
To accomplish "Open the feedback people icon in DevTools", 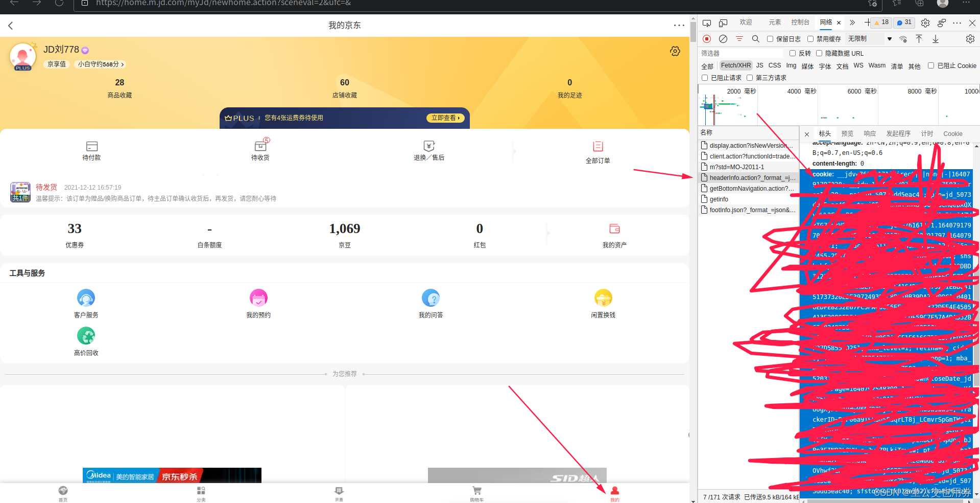I will (x=941, y=23).
